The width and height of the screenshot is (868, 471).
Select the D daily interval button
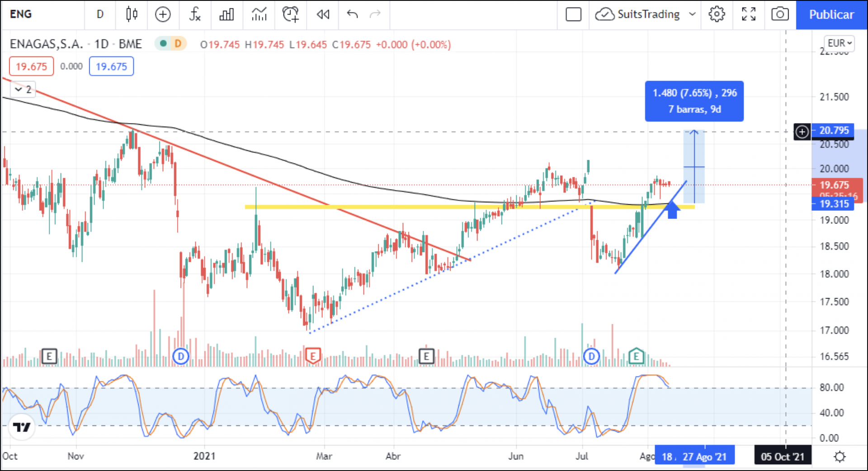click(x=100, y=14)
